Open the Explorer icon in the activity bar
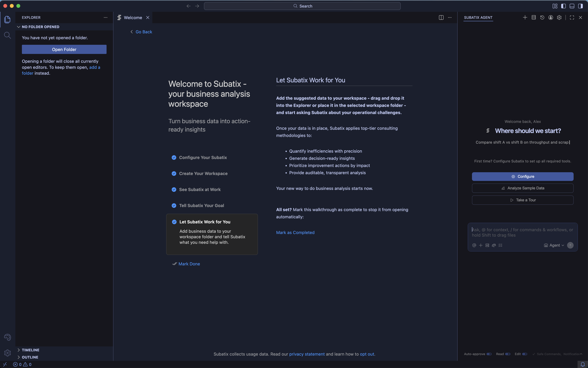This screenshot has width=588, height=368. 8,19
